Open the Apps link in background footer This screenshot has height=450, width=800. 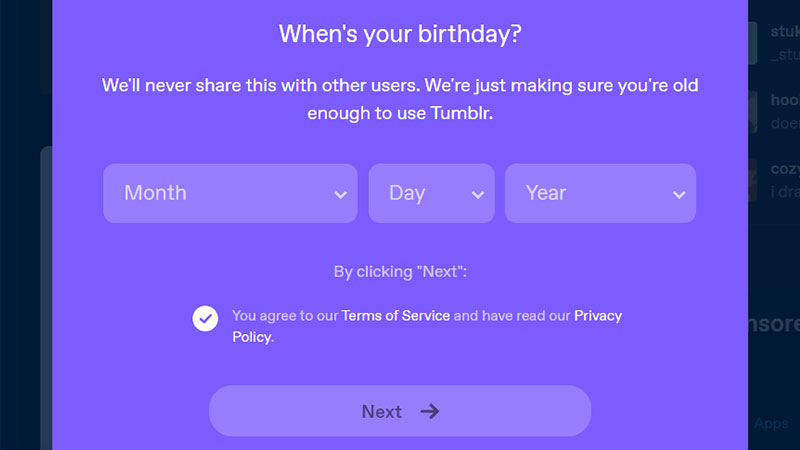771,423
